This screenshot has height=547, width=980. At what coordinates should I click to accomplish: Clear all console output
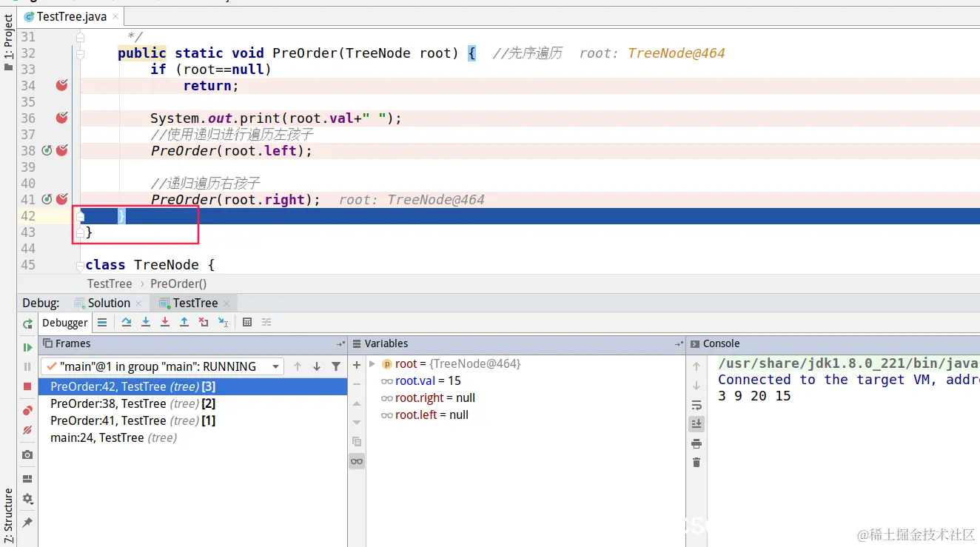697,463
